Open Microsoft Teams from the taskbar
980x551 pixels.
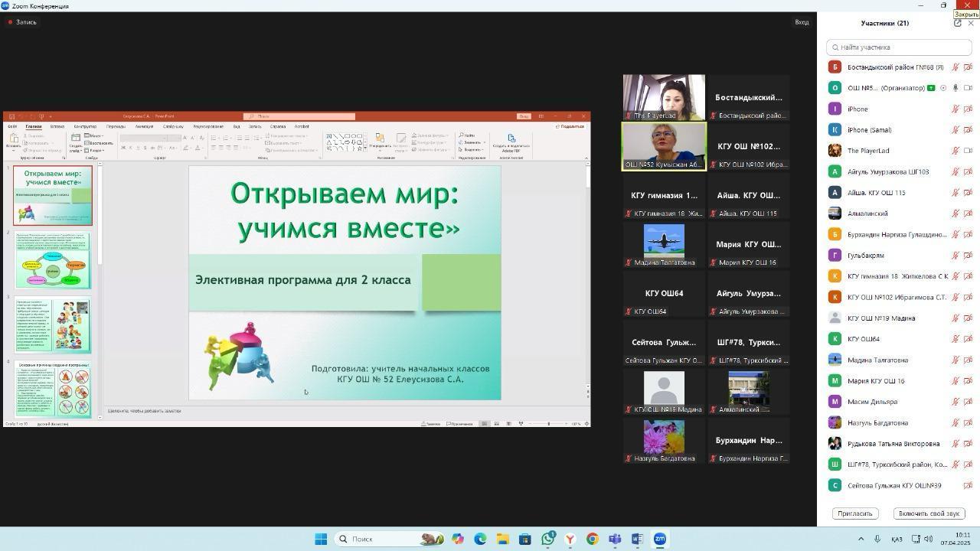coord(615,539)
